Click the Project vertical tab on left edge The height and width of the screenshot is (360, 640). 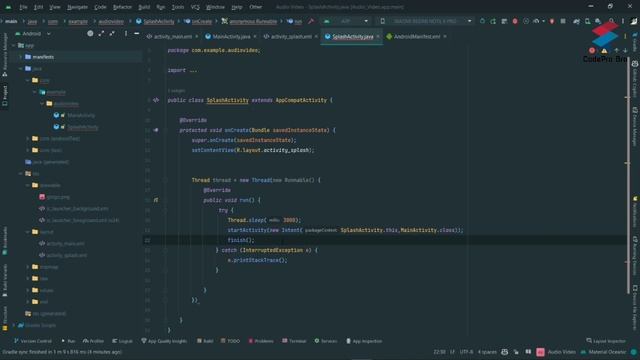[x=5, y=96]
